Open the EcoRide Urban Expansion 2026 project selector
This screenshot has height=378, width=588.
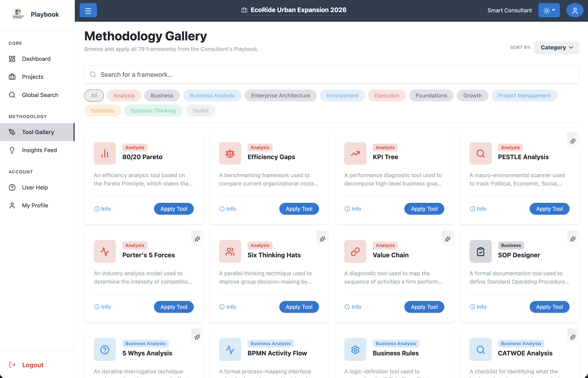pos(298,10)
